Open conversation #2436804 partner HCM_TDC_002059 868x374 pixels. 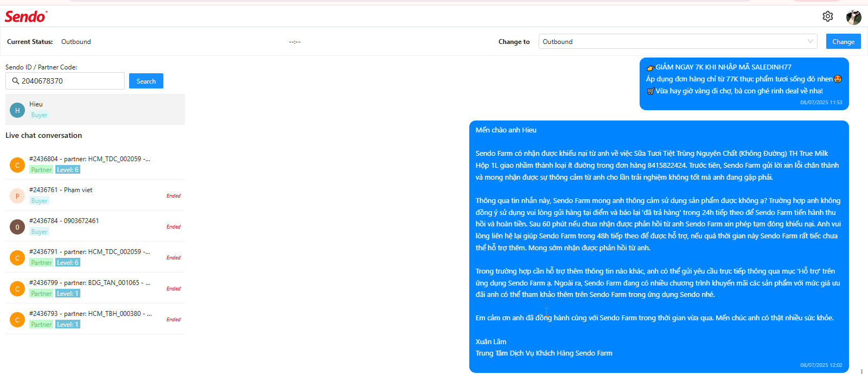tap(95, 164)
